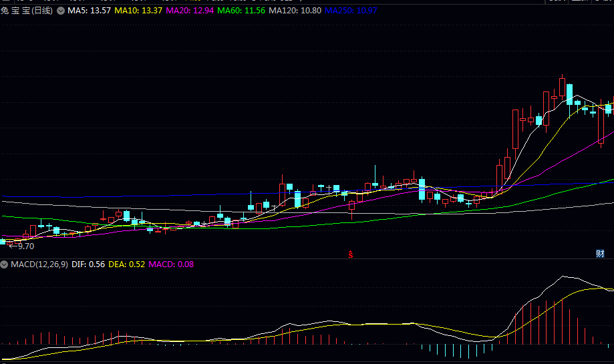Screen dimensions: 614x364
Task: Open the dropdown arrow before MACD(12,26,9)
Action: point(5,264)
